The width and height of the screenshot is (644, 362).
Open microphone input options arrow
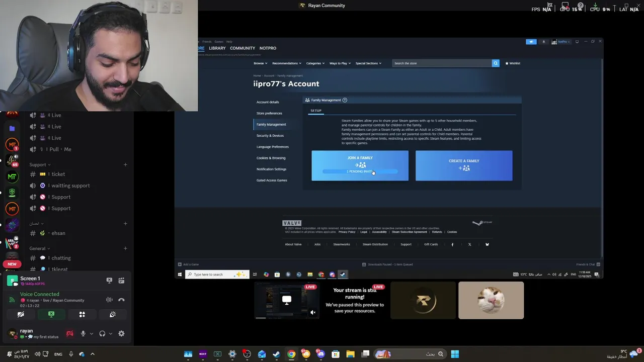click(91, 333)
